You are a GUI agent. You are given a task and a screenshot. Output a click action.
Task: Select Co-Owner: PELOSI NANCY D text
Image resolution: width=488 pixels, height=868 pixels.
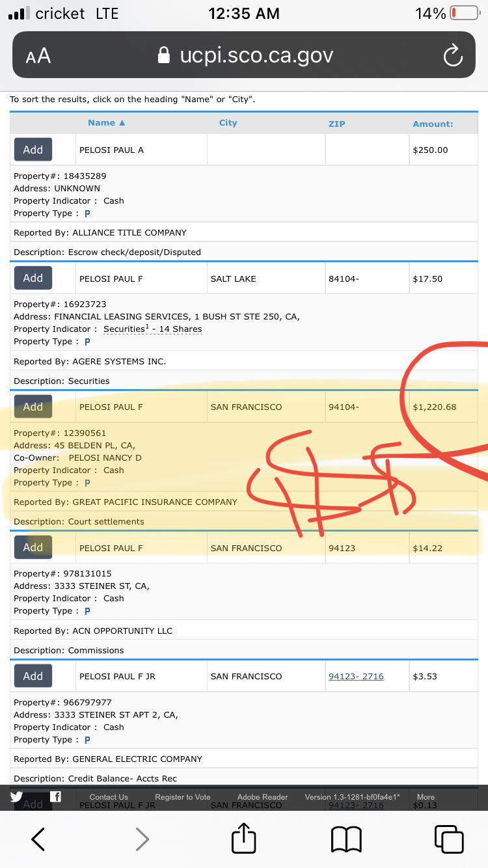(x=77, y=457)
